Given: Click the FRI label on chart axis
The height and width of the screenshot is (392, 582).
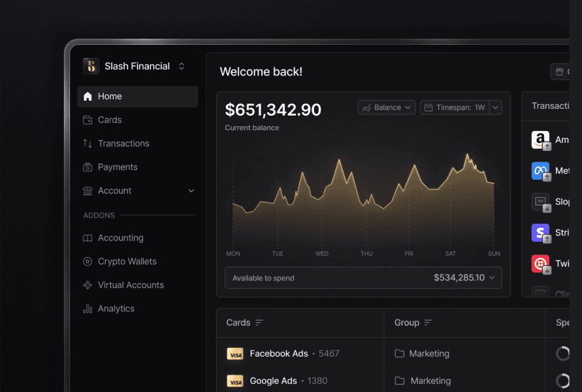Looking at the screenshot, I should coord(409,254).
